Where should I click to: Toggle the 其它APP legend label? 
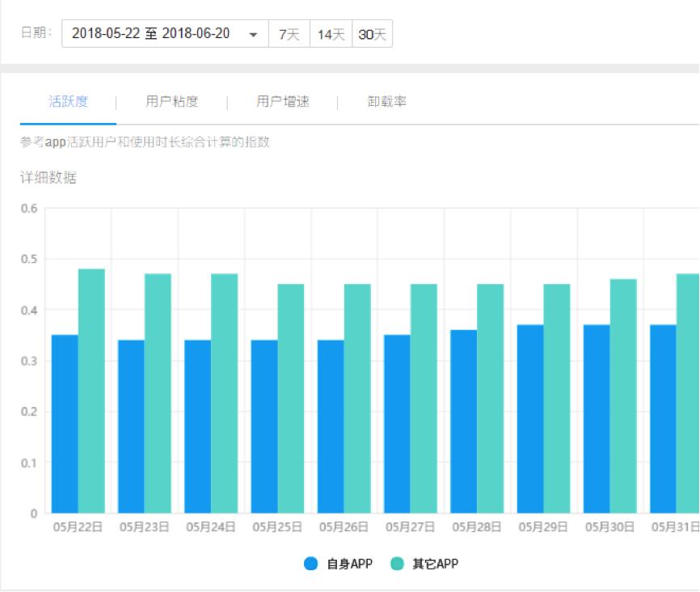tap(435, 565)
